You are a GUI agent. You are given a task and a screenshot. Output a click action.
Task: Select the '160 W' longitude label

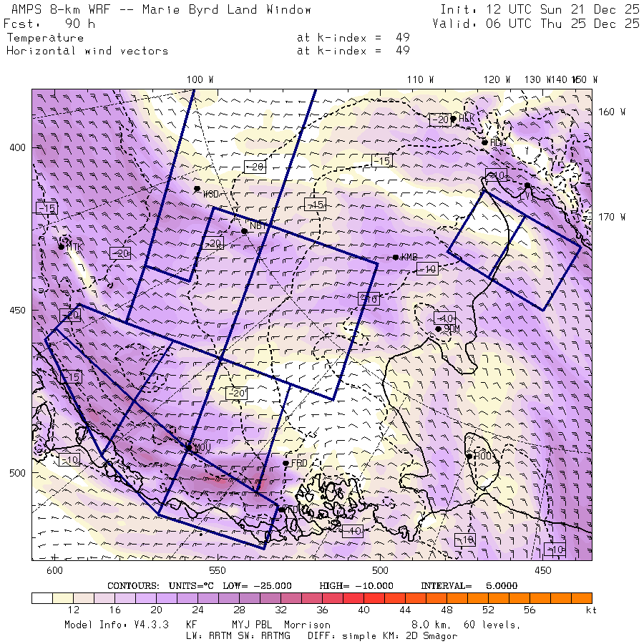pos(612,112)
